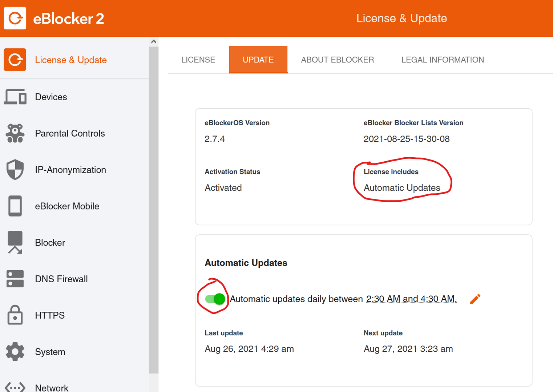Click the sidebar scroll-up arrow

point(153,41)
